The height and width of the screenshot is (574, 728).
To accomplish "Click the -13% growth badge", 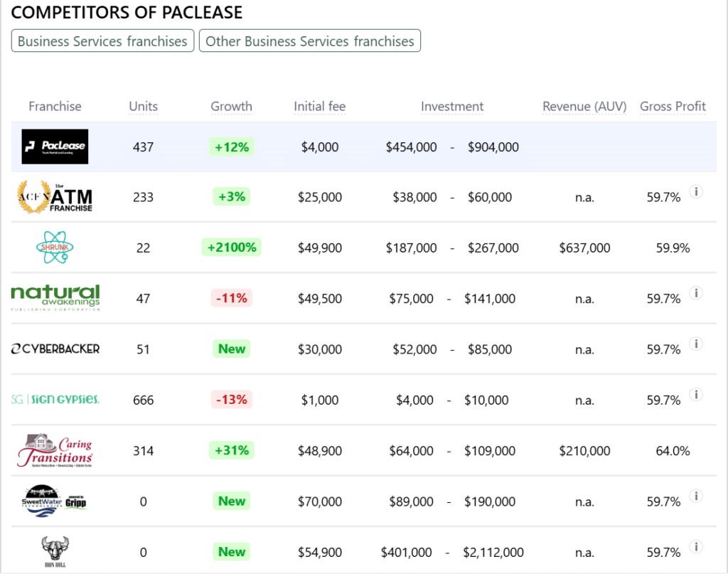I will pos(231,400).
